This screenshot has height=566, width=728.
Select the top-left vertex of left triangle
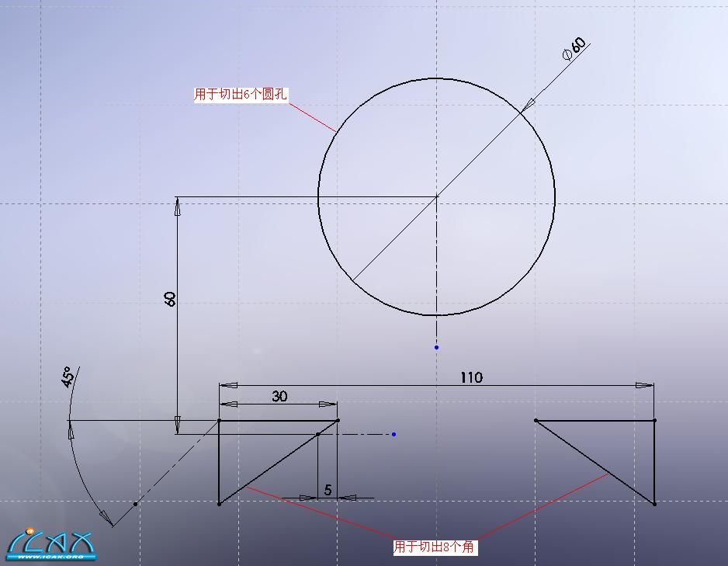click(219, 421)
